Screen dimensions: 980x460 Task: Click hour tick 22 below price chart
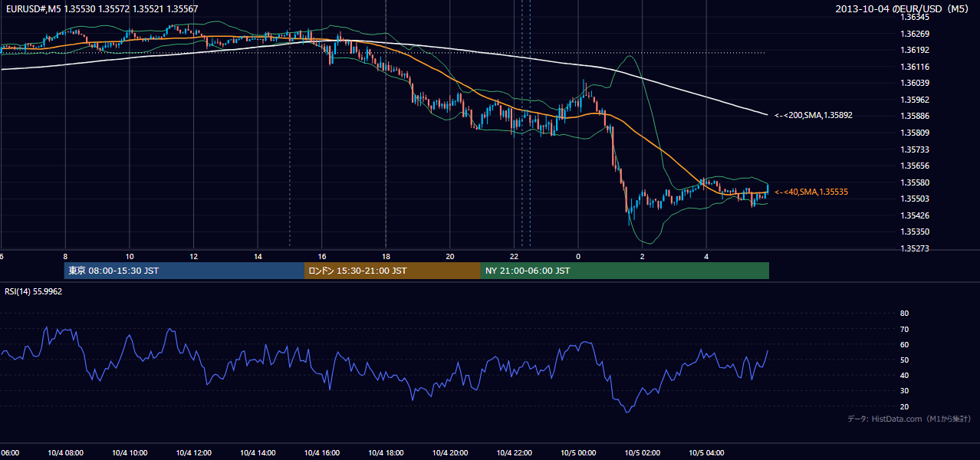point(514,256)
